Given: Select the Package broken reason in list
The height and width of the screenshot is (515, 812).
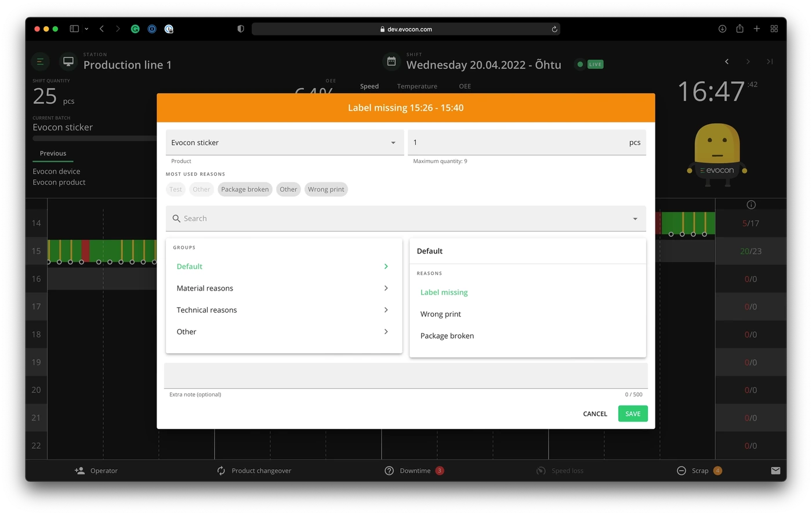Looking at the screenshot, I should coord(447,336).
